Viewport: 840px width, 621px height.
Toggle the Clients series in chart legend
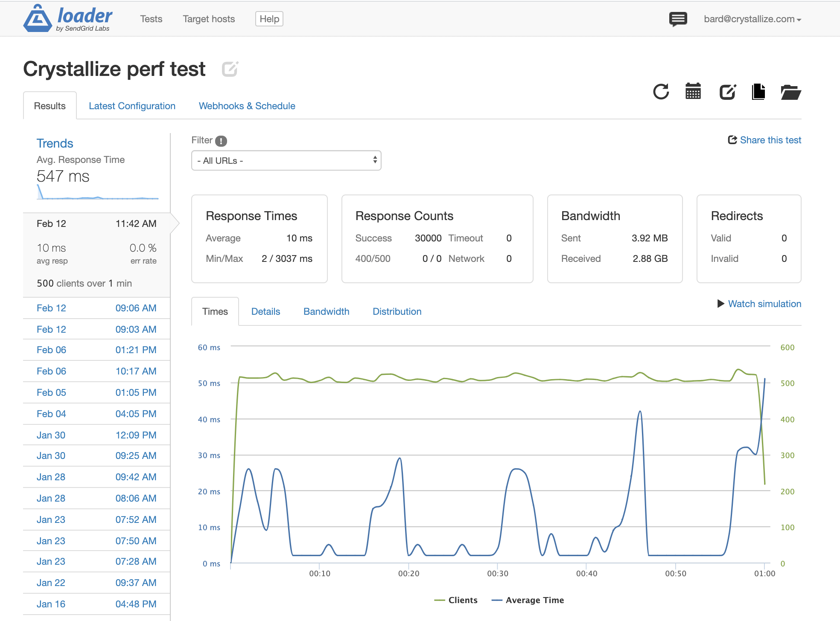click(456, 600)
